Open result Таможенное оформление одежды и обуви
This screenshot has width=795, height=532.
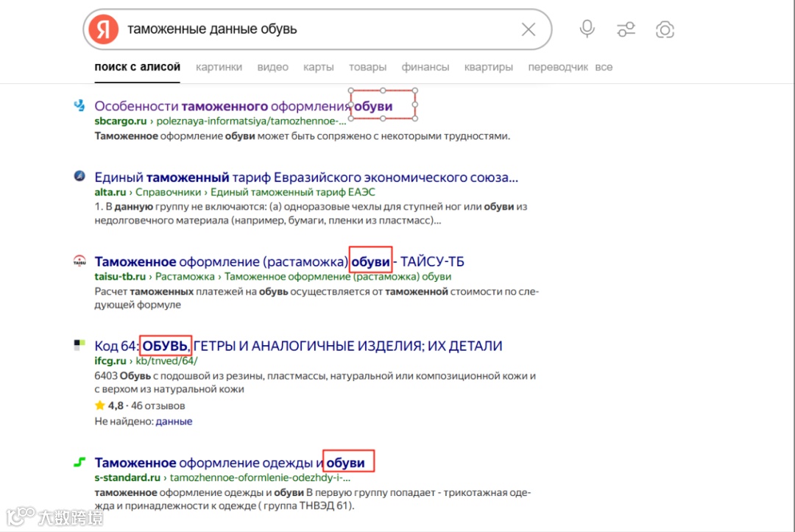click(229, 463)
